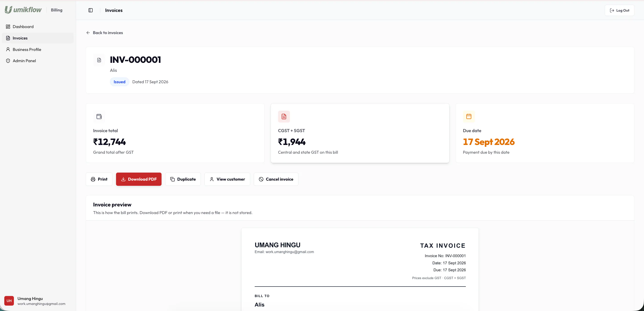Open Business Profile page

pos(38,50)
